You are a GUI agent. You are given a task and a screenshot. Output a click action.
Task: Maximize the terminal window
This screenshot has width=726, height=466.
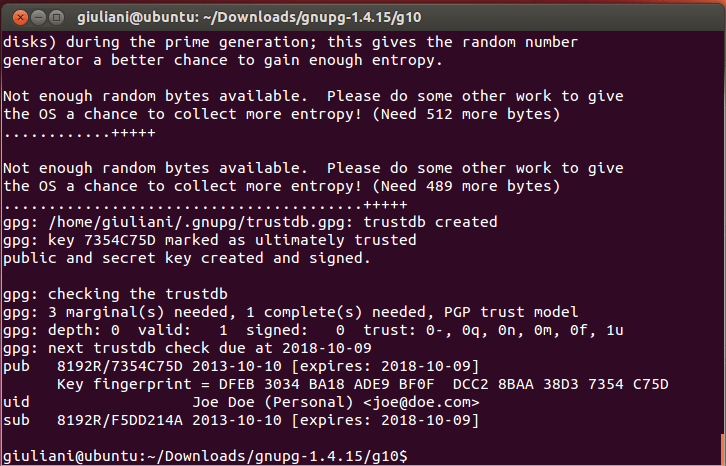point(56,18)
